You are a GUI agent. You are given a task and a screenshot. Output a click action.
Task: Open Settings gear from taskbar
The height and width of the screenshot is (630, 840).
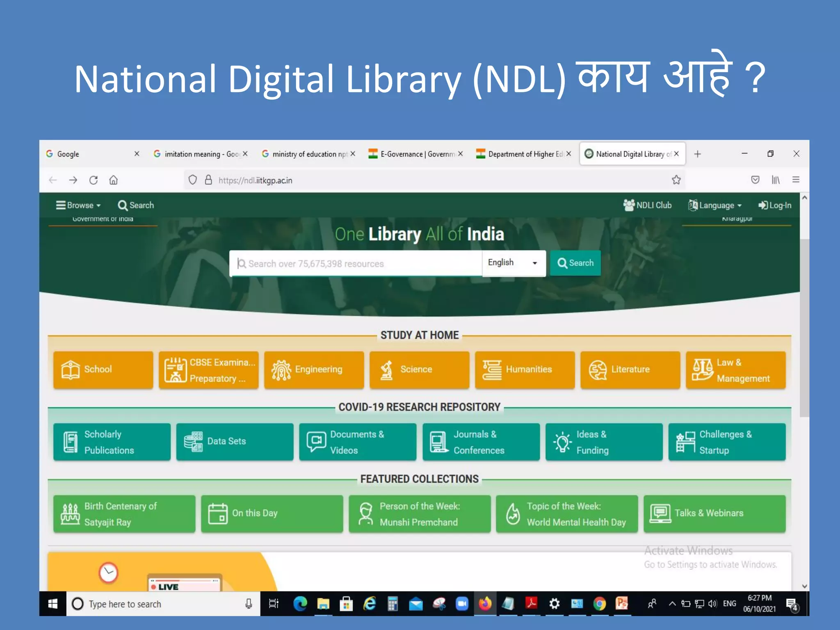click(554, 604)
